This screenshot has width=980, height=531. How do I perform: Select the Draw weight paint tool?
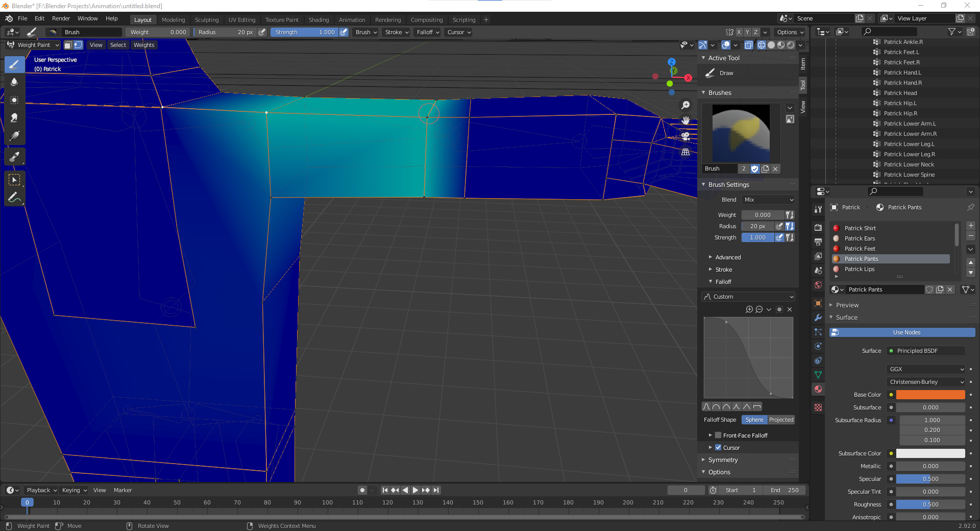click(14, 64)
